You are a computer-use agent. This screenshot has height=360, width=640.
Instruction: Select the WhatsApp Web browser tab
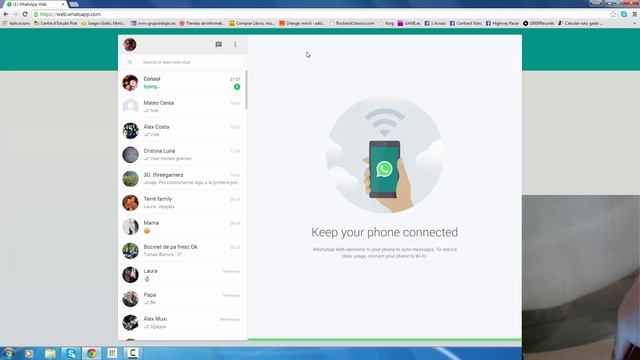coord(35,4)
